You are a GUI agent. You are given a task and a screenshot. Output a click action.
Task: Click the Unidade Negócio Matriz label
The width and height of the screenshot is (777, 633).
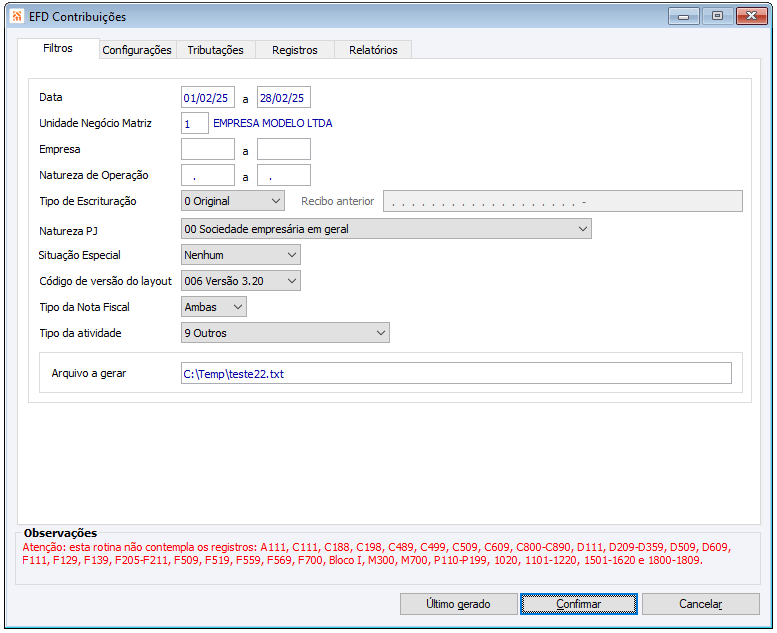click(95, 123)
